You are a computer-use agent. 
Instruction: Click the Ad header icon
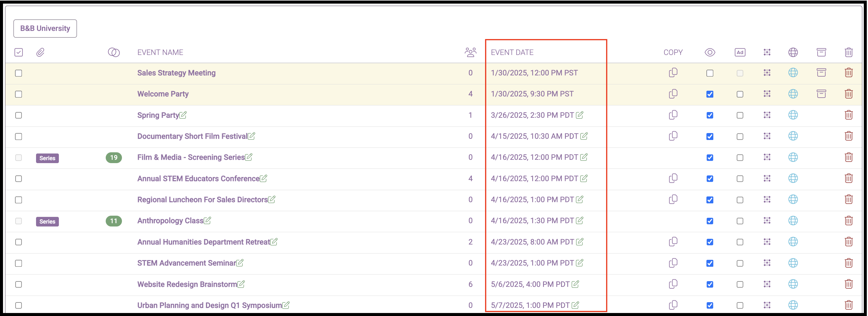tap(740, 52)
